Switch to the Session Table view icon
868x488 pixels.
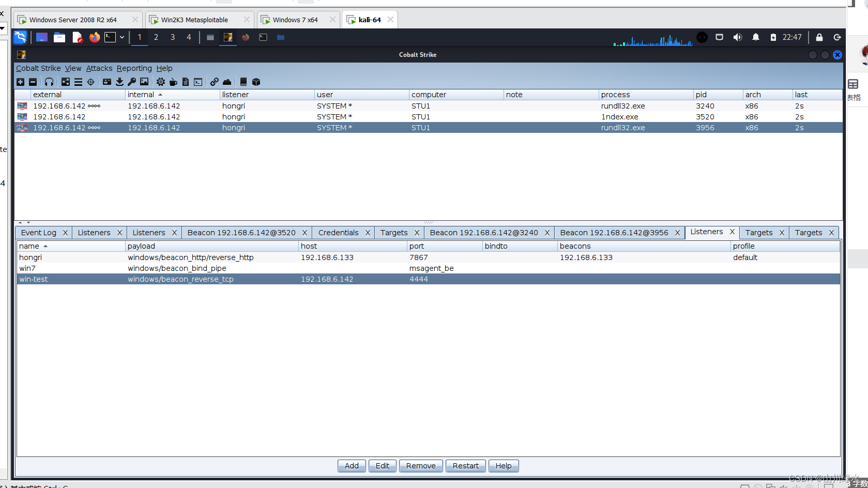78,82
